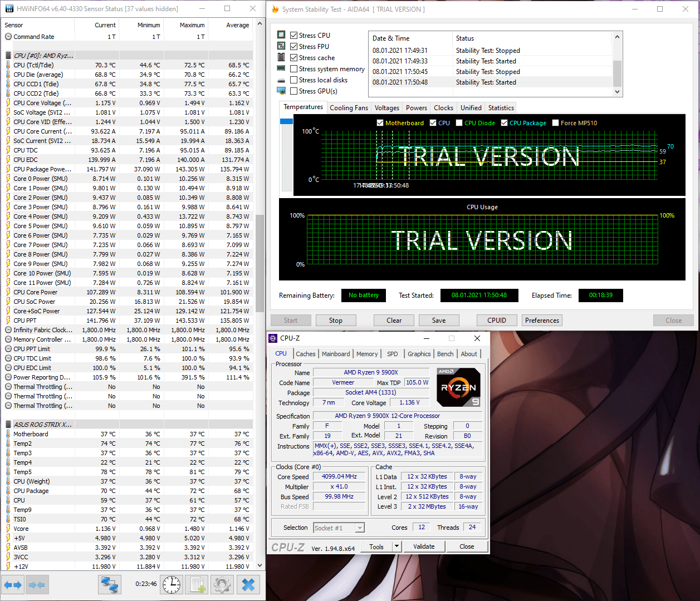
Task: Open the Statistics tab in AIDA64
Action: click(x=501, y=108)
